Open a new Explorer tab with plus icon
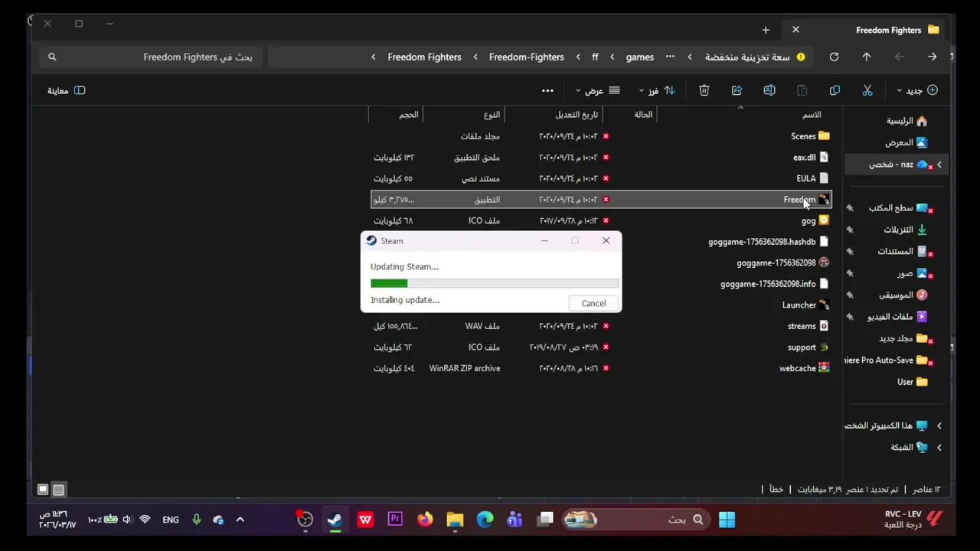 click(x=766, y=30)
